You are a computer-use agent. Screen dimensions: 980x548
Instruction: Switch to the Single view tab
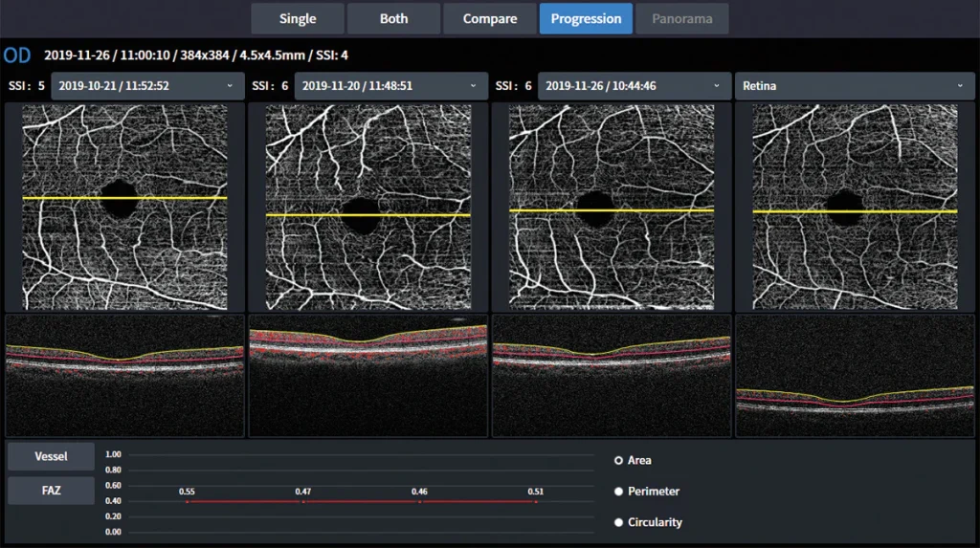pos(298,19)
